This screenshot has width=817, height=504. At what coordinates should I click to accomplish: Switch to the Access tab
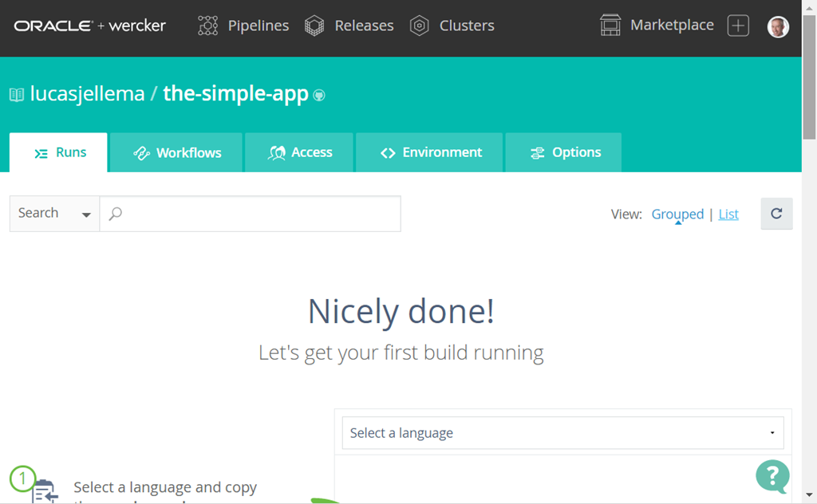(300, 152)
